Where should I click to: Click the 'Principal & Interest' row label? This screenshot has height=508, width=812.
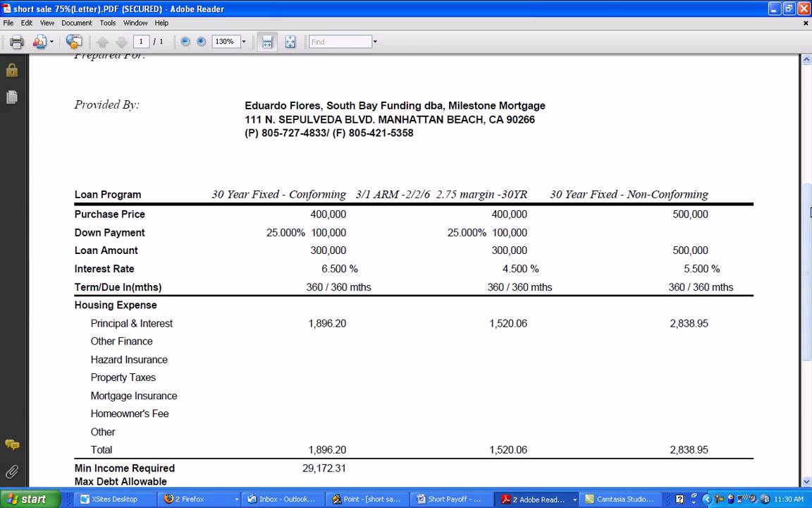tap(132, 323)
